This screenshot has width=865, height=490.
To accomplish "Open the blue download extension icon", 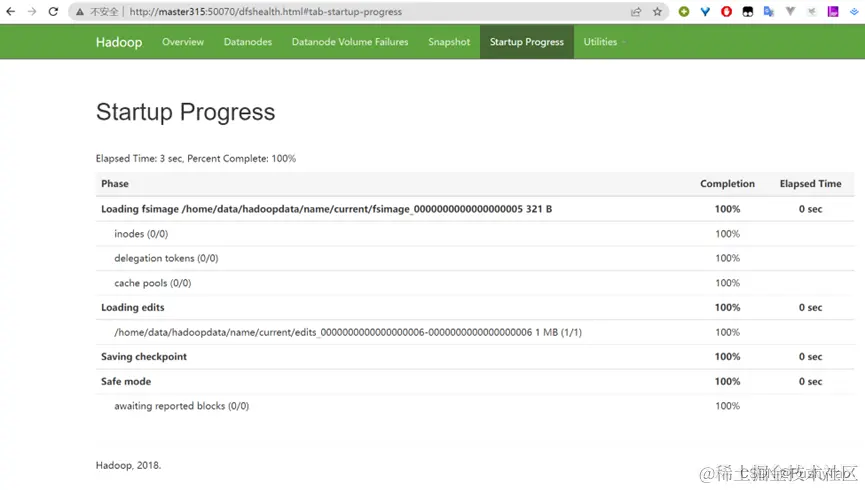I will point(854,12).
